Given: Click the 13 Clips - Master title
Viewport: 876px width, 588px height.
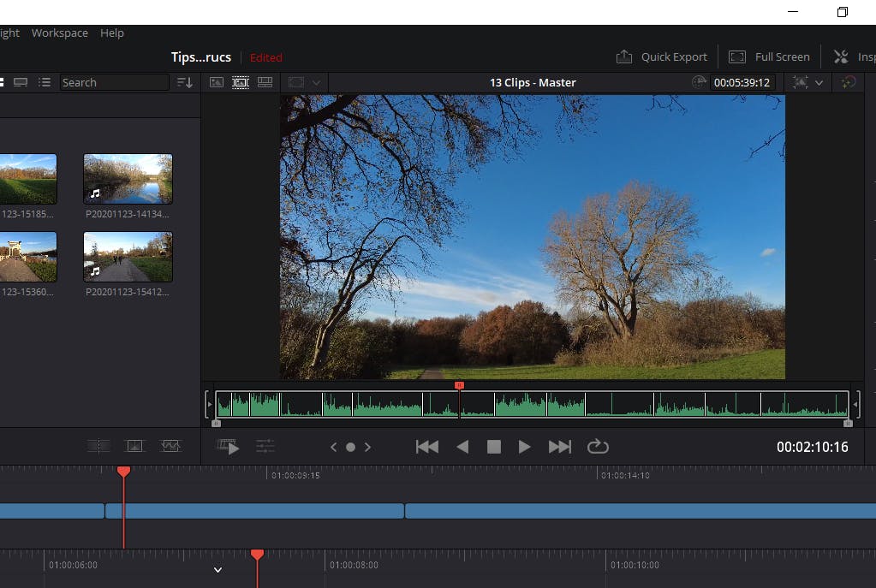Looking at the screenshot, I should [x=533, y=83].
